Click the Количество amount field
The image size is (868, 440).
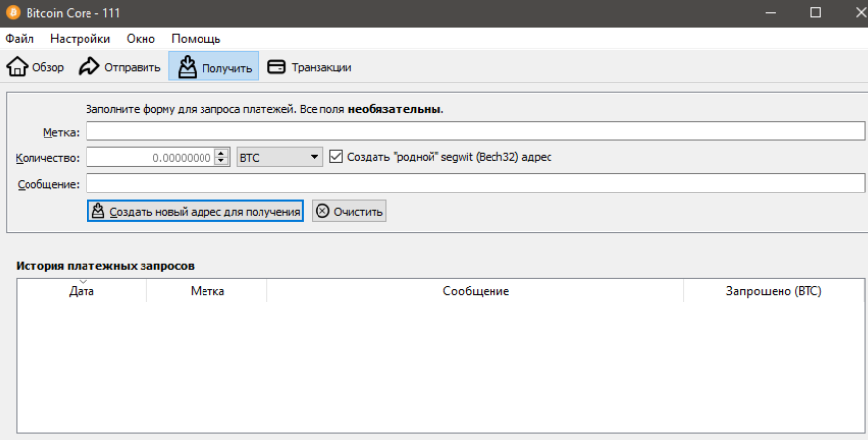[x=150, y=157]
